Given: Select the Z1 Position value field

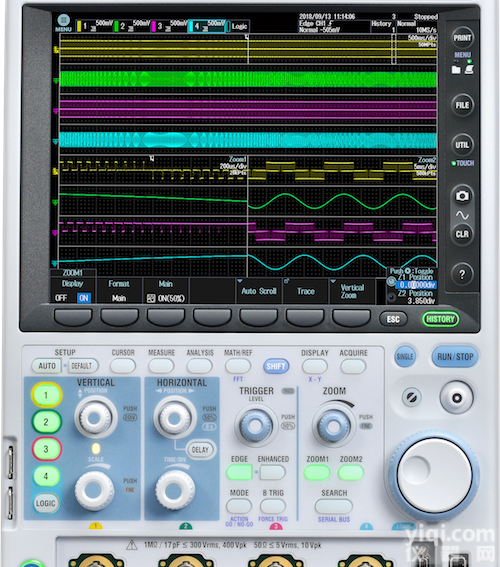Looking at the screenshot, I should pos(416,285).
